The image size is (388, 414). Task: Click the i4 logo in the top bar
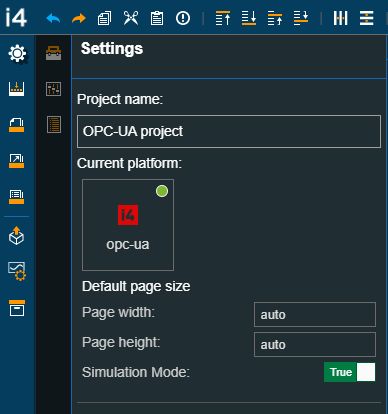(x=16, y=18)
